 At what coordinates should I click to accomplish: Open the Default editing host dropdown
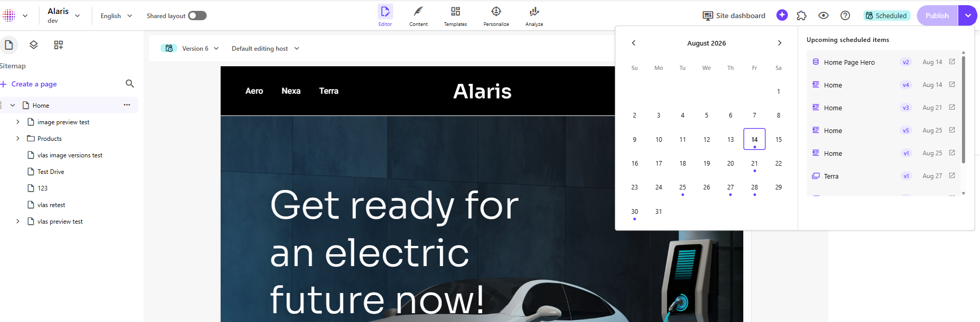pos(265,48)
